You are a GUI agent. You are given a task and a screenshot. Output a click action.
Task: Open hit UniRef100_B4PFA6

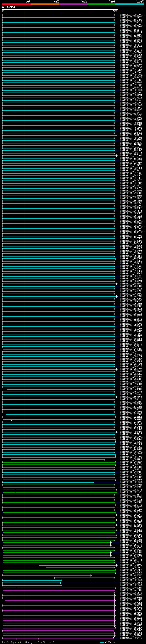[131, 173]
